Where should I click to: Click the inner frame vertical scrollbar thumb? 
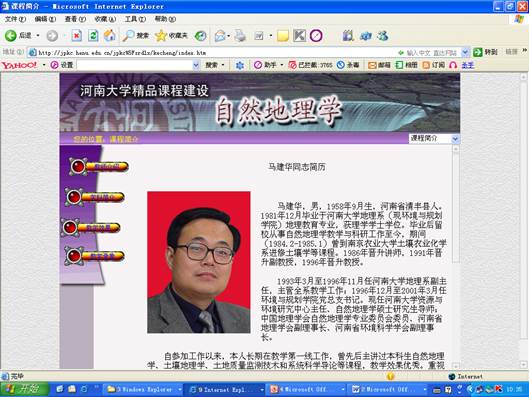pos(455,207)
